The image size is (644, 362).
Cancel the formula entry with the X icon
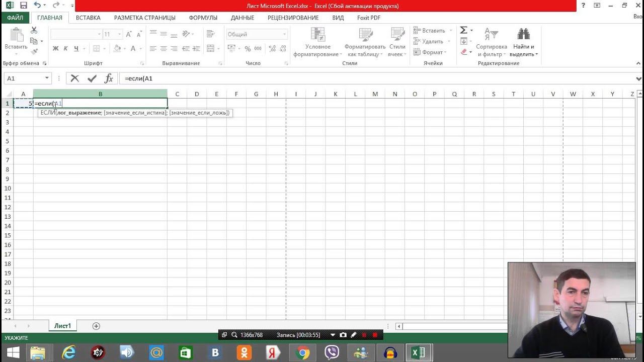pyautogui.click(x=75, y=78)
